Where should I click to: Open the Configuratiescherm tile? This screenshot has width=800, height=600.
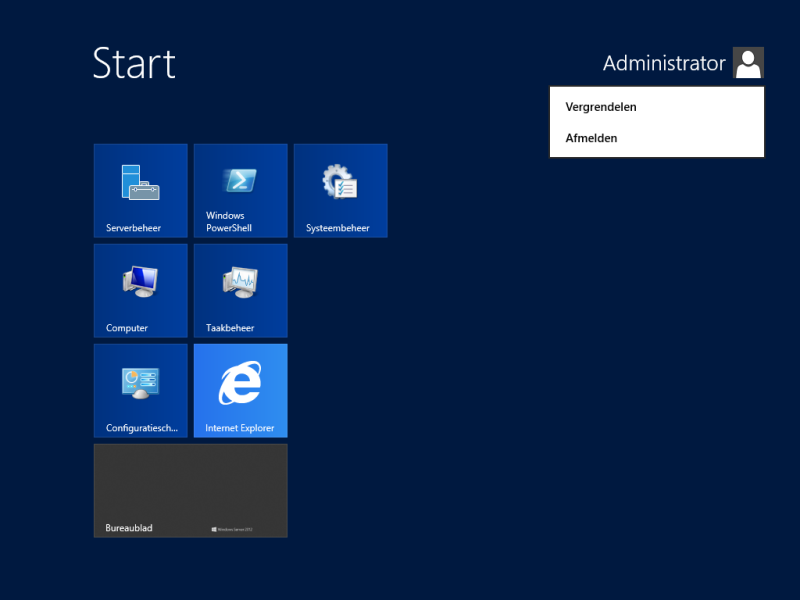(140, 390)
